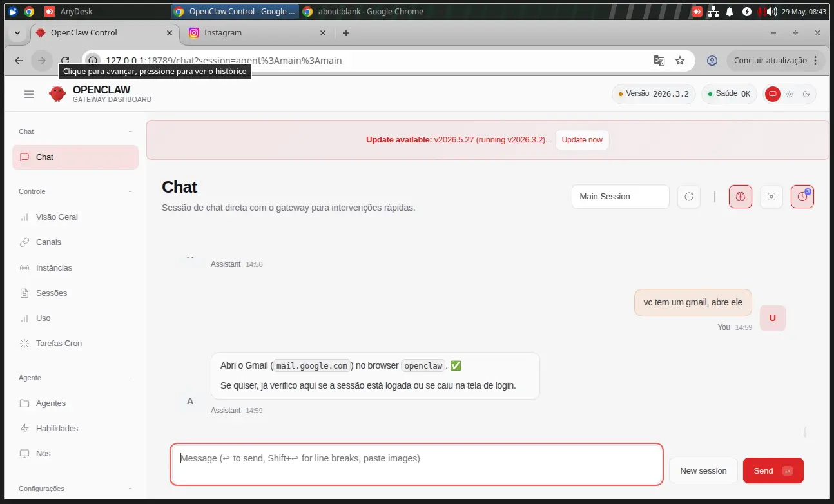Open Visão Geral in sidebar
Image resolution: width=834 pixels, height=504 pixels.
coord(75,217)
